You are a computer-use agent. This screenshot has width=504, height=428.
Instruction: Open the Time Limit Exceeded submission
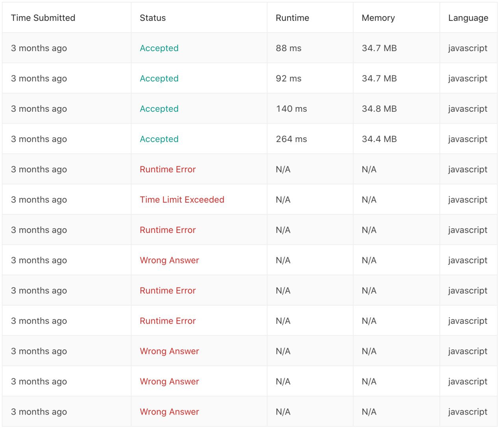(182, 199)
